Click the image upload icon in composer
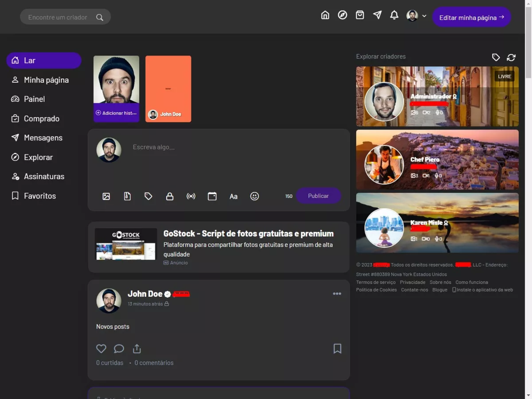532x399 pixels. tap(106, 197)
